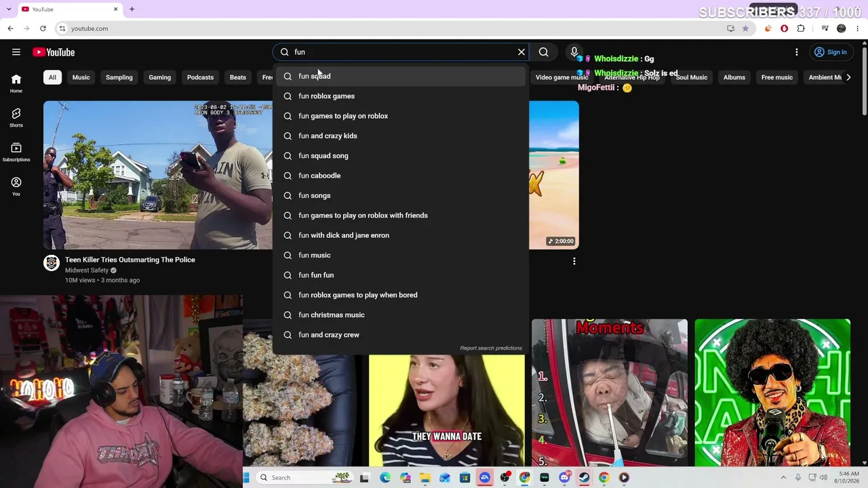The width and height of the screenshot is (868, 488).
Task: Select the "fun caboodle" suggestion
Action: [x=401, y=176]
